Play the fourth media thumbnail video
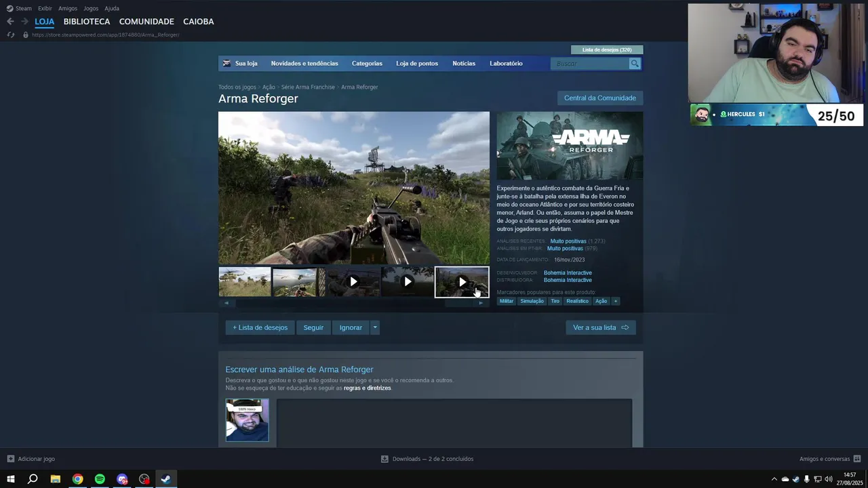 [408, 282]
